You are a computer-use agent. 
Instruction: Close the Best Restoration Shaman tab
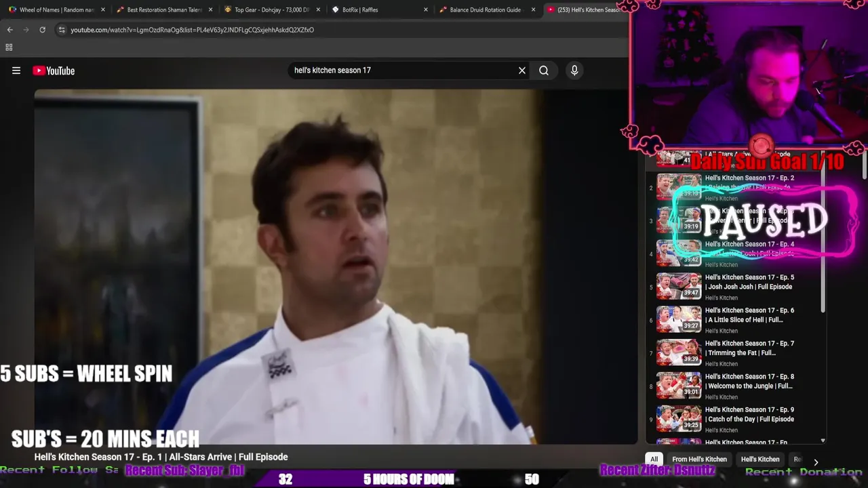pos(211,10)
